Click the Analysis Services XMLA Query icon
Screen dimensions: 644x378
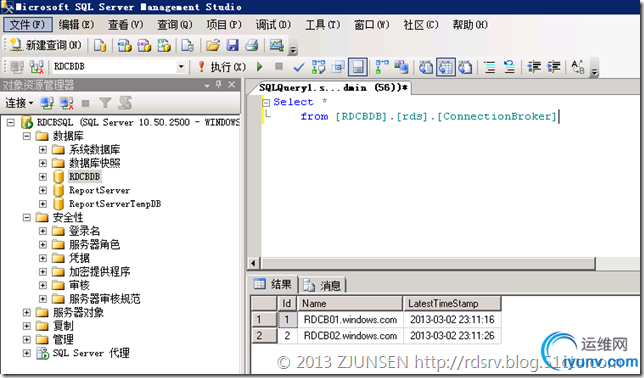tap(164, 45)
